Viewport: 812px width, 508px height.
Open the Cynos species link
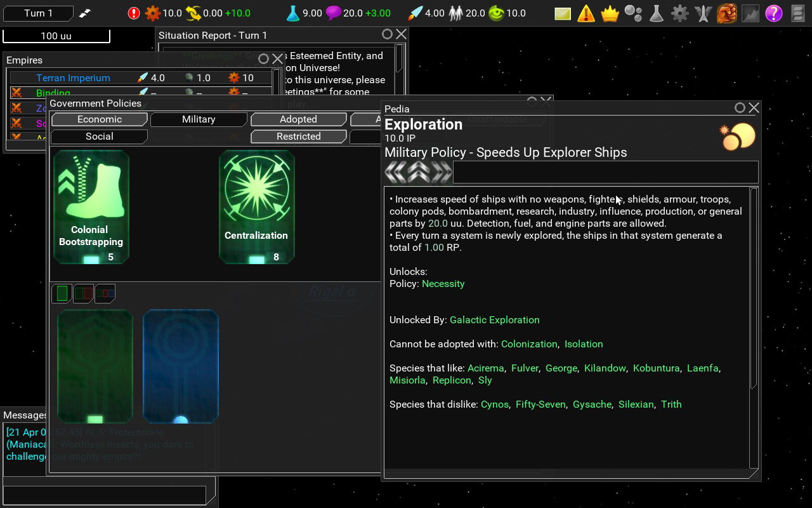coord(495,404)
